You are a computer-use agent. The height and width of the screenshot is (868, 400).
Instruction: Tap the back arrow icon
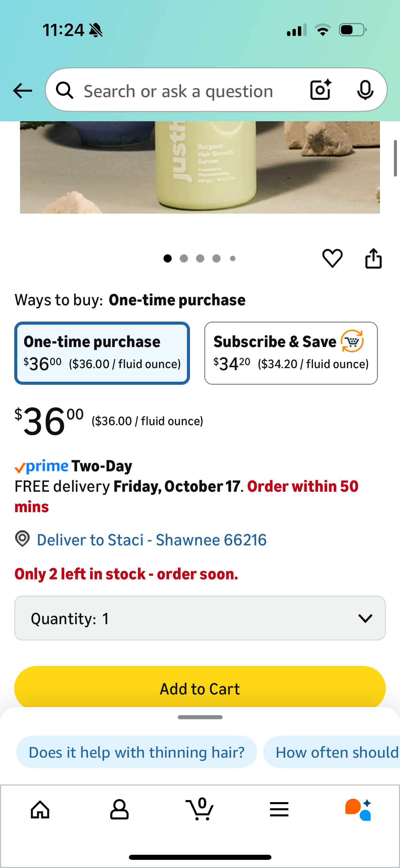22,91
